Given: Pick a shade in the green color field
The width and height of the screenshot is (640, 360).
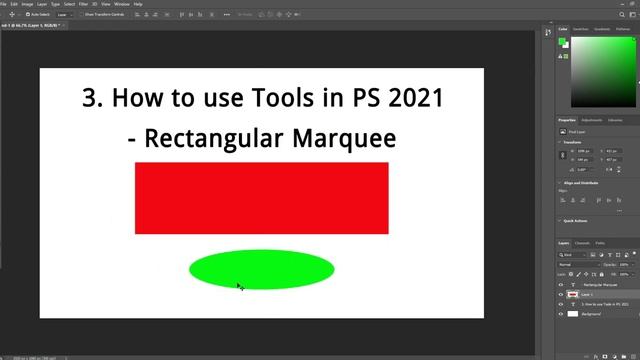Looking at the screenshot, I should (x=603, y=72).
